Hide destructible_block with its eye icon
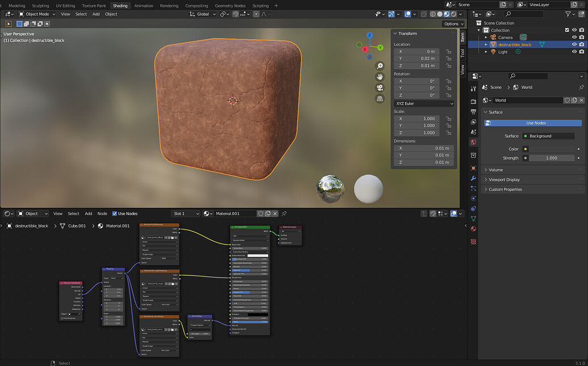The width and height of the screenshot is (588, 366). coord(574,45)
